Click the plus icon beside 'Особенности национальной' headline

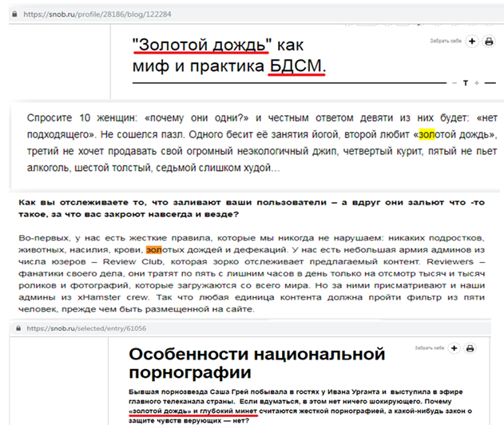454,348
